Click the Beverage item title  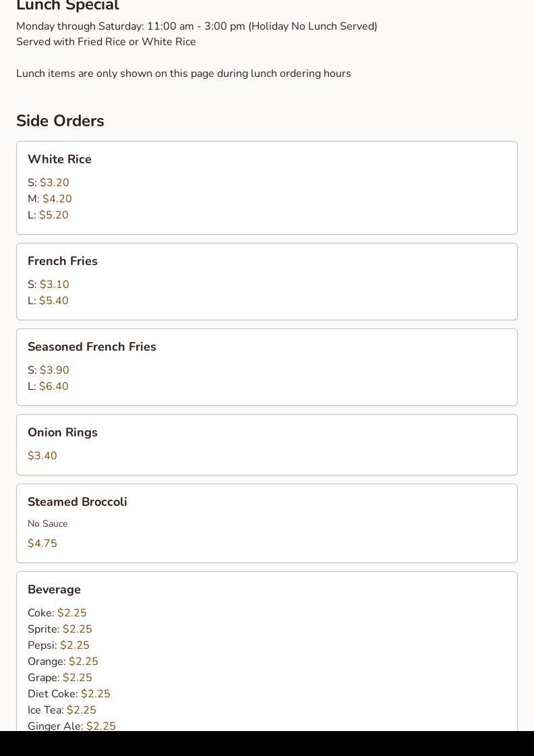click(x=54, y=590)
